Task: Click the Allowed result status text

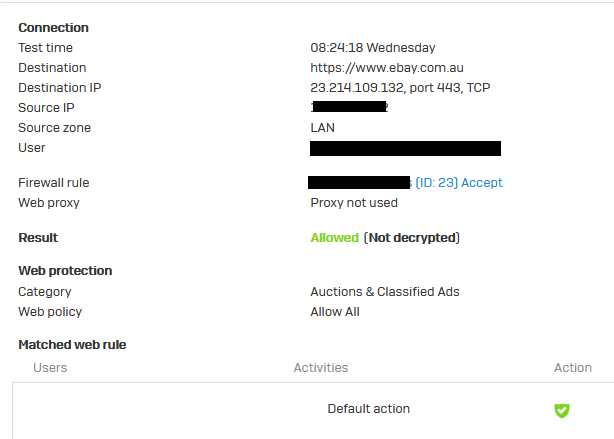Action: click(x=334, y=237)
